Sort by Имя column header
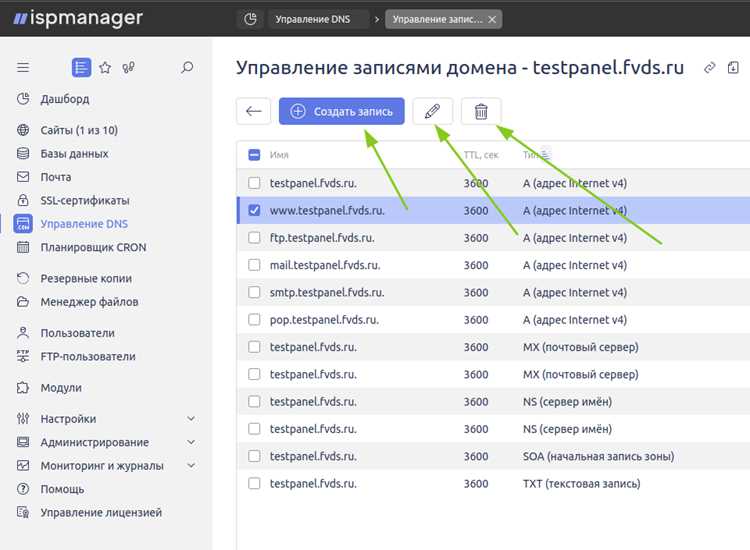Viewport: 750px width, 550px height. pos(279,155)
